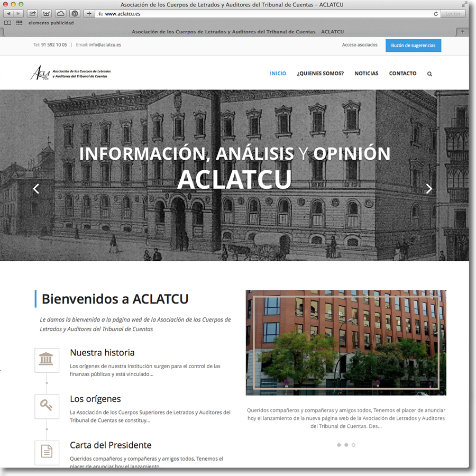Click the ACLATCU logo in header
476x476 pixels.
point(70,73)
